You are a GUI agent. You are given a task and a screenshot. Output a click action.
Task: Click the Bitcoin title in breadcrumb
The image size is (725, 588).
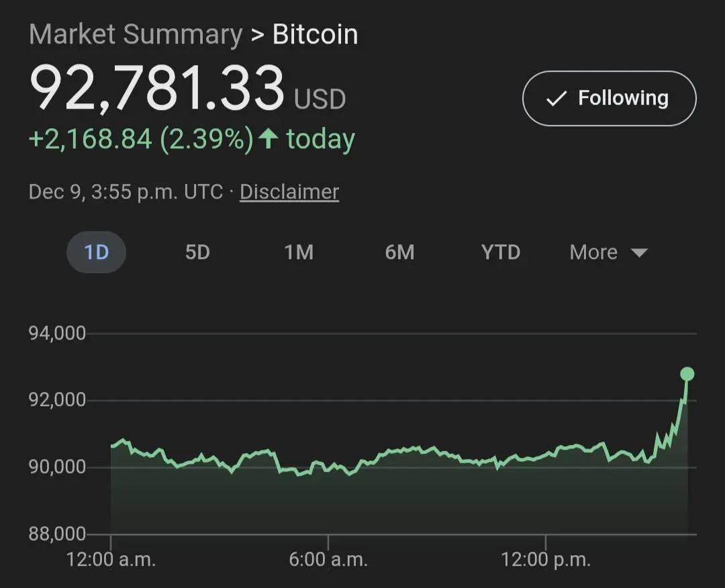point(316,35)
